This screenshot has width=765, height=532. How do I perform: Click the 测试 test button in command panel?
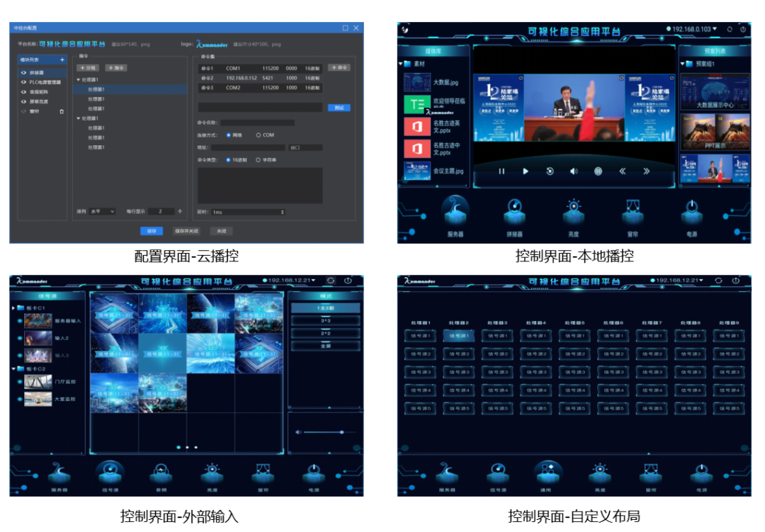pyautogui.click(x=339, y=107)
